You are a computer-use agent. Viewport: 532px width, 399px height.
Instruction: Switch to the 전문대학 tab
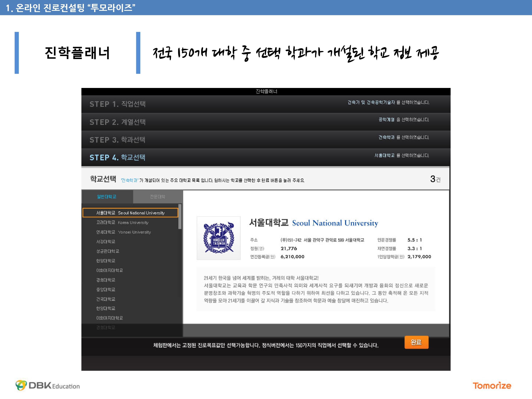click(157, 196)
